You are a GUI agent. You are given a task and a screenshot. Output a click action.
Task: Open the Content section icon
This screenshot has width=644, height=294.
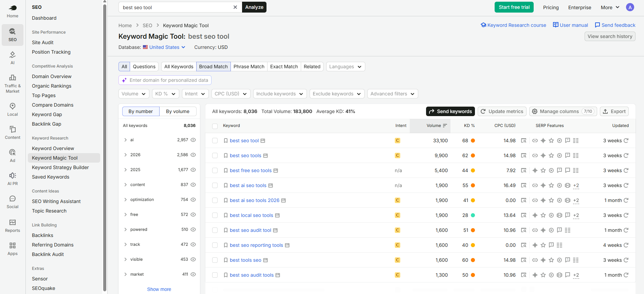pyautogui.click(x=13, y=129)
